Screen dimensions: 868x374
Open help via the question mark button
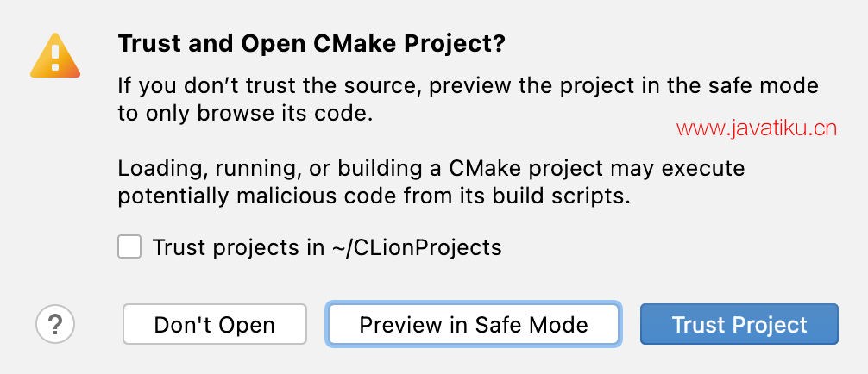55,325
